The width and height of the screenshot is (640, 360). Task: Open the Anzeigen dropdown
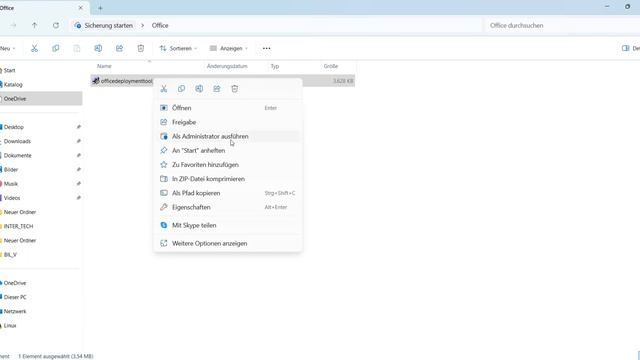229,48
